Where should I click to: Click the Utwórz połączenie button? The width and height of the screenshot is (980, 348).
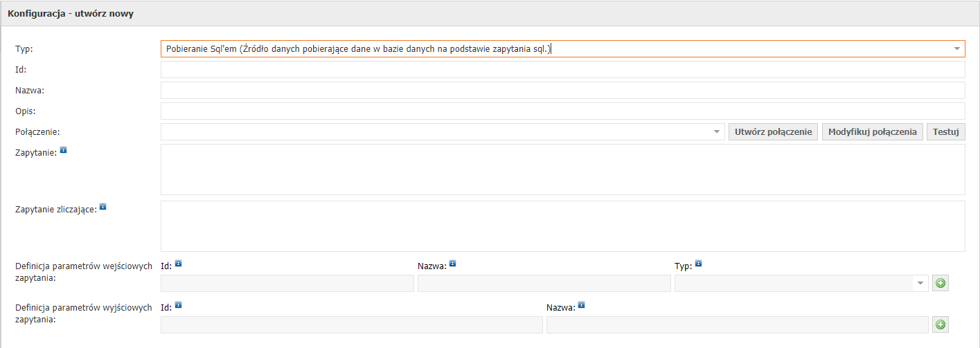coord(773,131)
